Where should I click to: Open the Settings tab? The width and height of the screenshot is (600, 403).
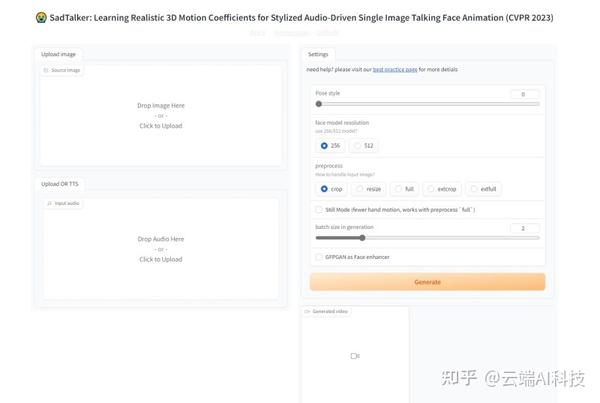click(318, 54)
